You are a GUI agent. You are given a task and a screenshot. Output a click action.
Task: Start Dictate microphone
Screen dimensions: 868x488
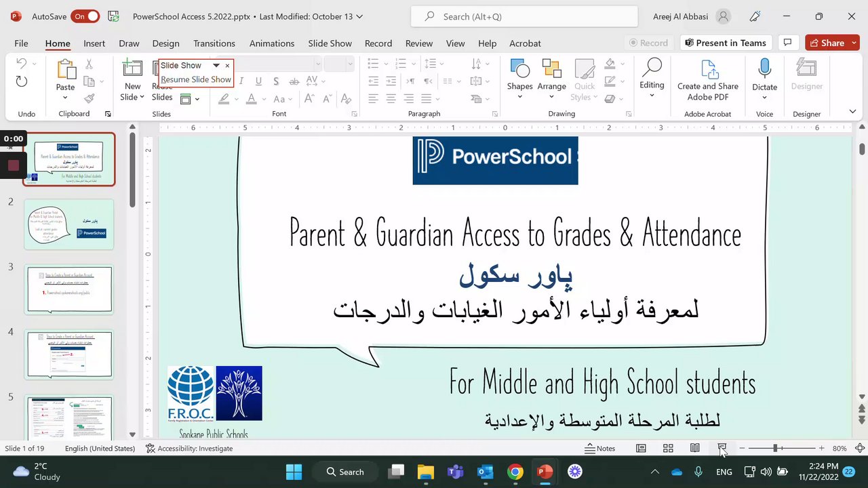(764, 68)
